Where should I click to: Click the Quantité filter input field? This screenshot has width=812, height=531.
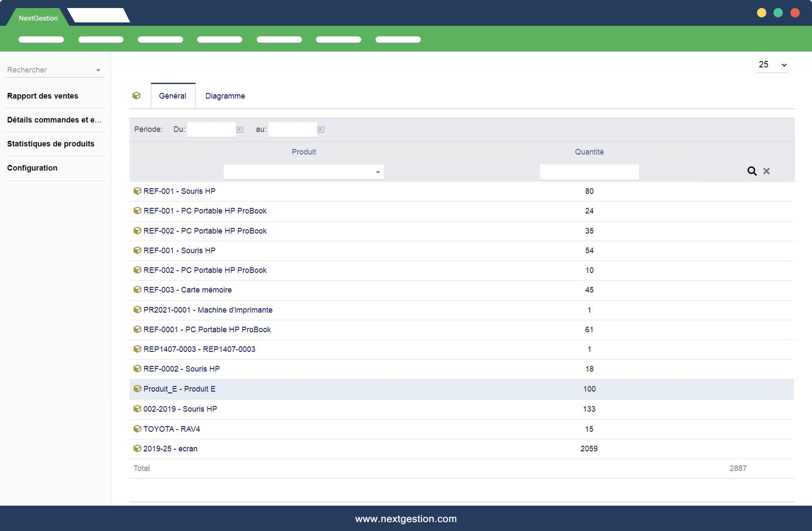click(589, 172)
